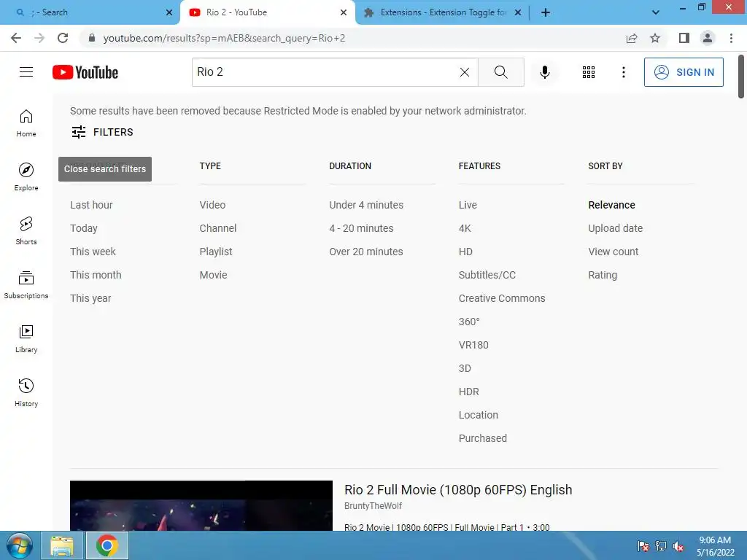
Task: Click the magnifying glass search button
Action: coord(500,72)
